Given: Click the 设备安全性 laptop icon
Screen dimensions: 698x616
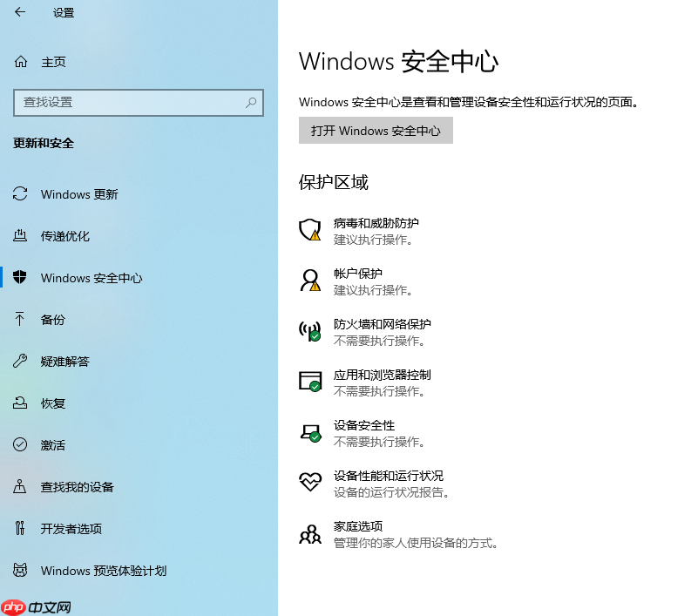Looking at the screenshot, I should (310, 432).
